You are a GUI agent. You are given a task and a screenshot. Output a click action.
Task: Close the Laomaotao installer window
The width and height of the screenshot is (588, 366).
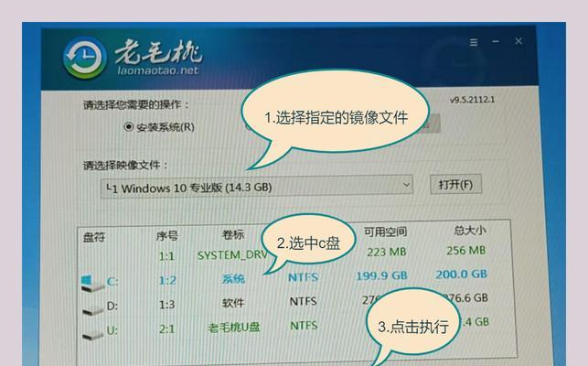point(519,41)
